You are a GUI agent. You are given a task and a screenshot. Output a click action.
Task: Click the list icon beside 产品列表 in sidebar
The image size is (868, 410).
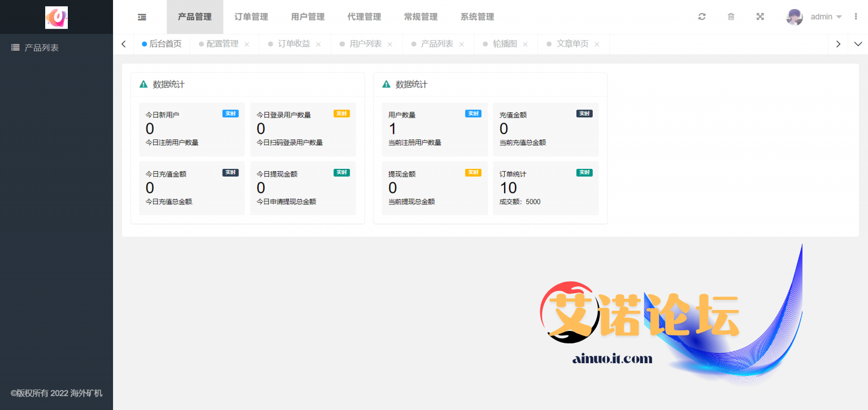coord(16,47)
